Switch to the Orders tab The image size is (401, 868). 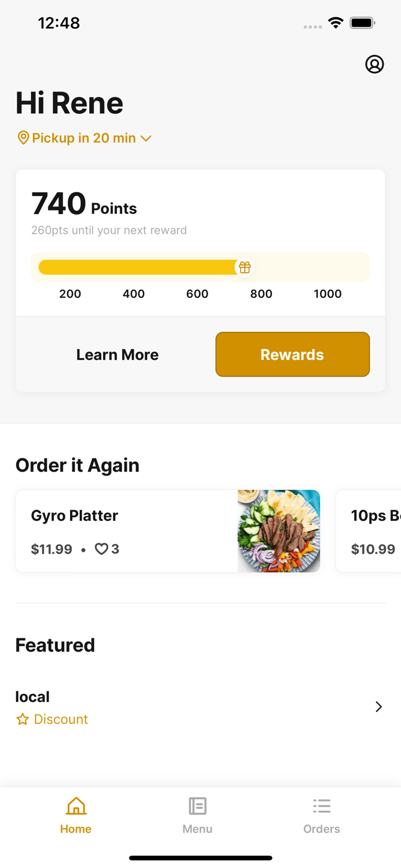322,815
